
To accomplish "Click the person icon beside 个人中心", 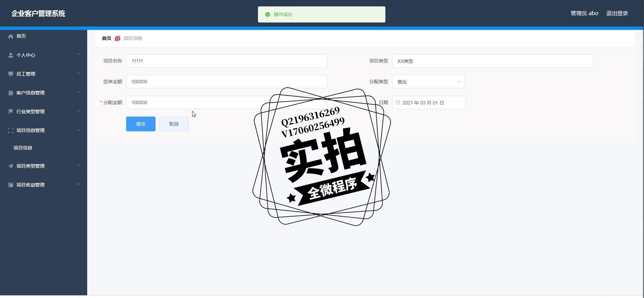I will [x=11, y=55].
